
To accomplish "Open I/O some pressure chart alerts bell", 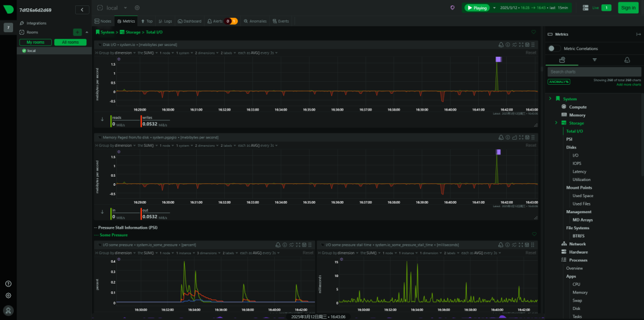I will click(x=278, y=244).
